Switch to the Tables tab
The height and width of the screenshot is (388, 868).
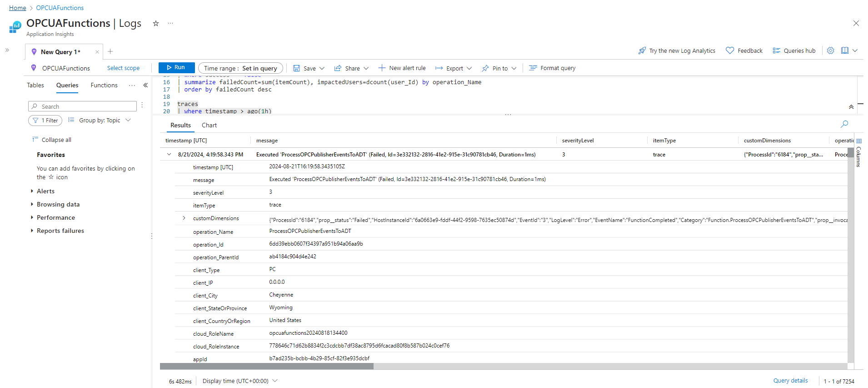pos(35,85)
